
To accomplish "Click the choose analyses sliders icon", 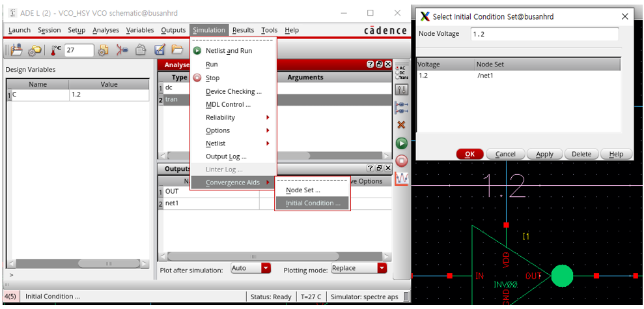I will tap(401, 89).
